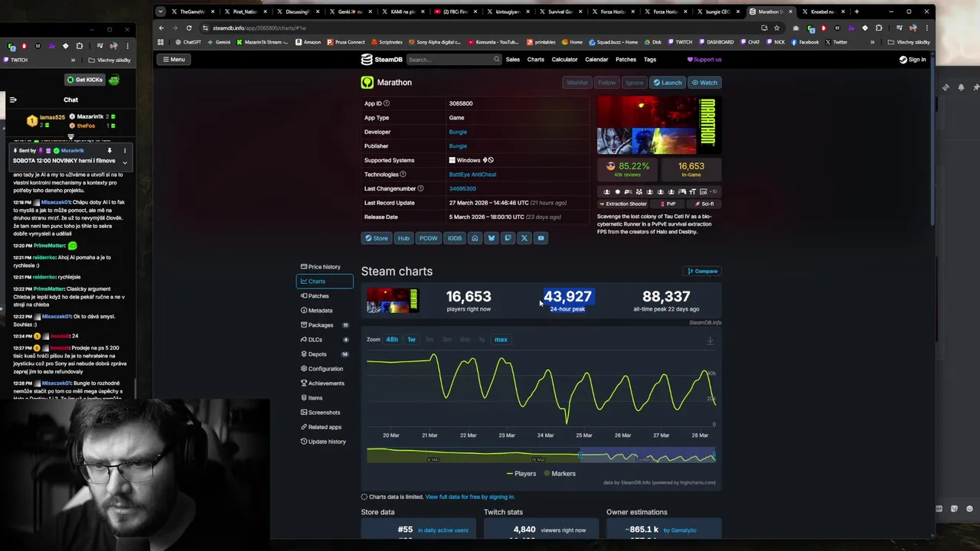Open changenumber 34695300 link
Image resolution: width=980 pixels, height=551 pixels.
pyautogui.click(x=462, y=188)
